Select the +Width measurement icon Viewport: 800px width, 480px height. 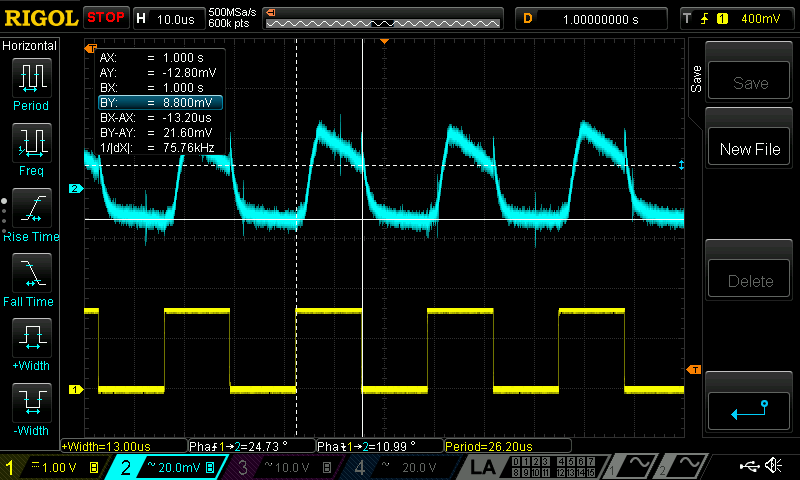32,338
